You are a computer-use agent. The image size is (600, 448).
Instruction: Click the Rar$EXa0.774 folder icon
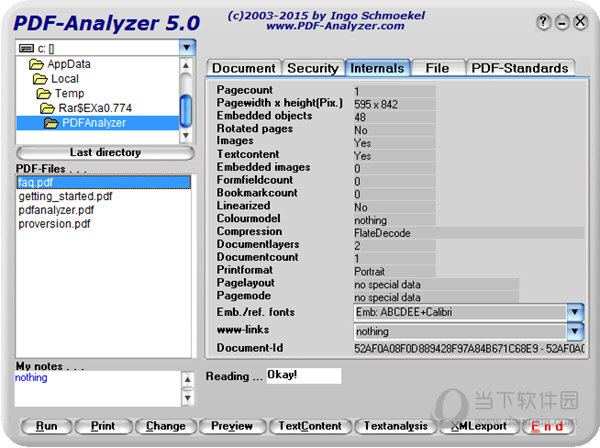[47, 108]
